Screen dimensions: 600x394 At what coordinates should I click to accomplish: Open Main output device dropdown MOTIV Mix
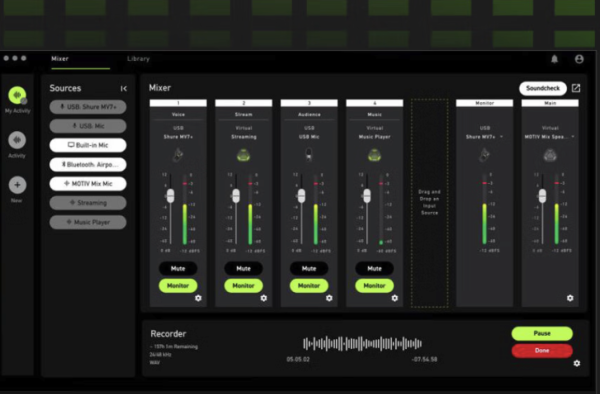click(550, 137)
